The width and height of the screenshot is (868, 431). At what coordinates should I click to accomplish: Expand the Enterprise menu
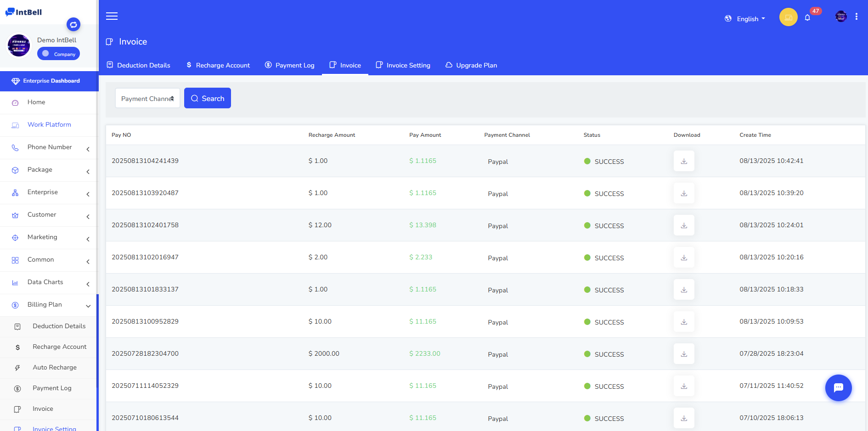tap(49, 192)
